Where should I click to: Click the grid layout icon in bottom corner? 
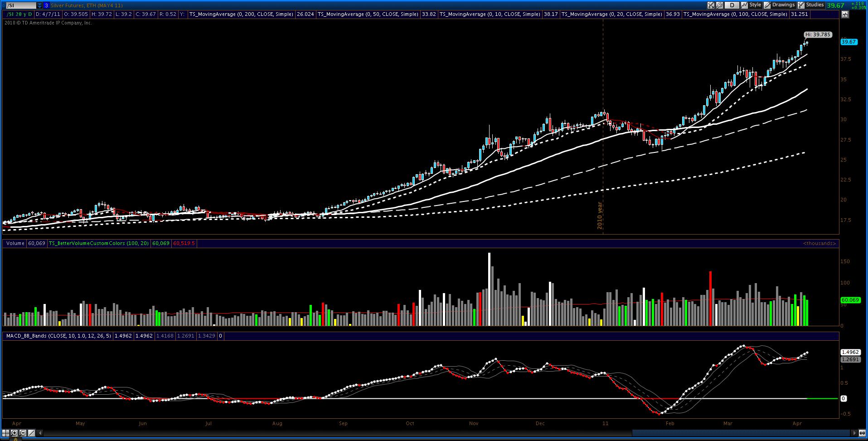5,433
